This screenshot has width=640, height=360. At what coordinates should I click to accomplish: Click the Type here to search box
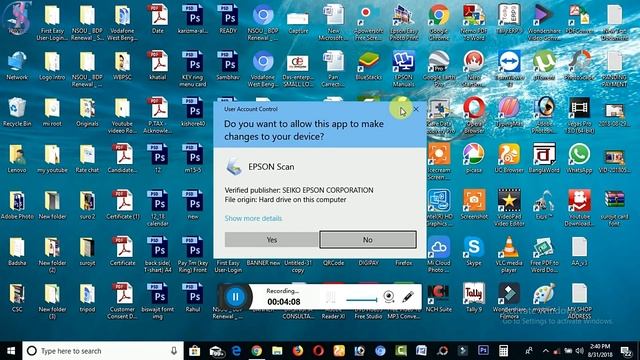(103, 351)
